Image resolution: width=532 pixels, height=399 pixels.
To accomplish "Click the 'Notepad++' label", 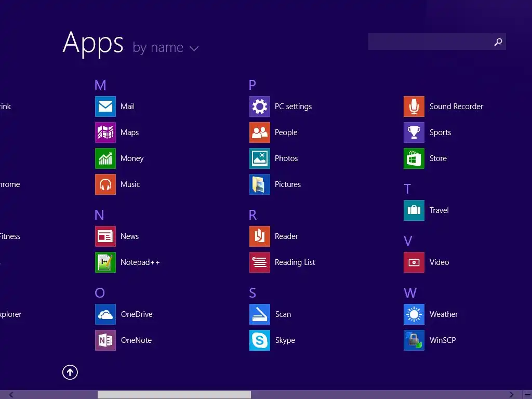I will (x=140, y=262).
